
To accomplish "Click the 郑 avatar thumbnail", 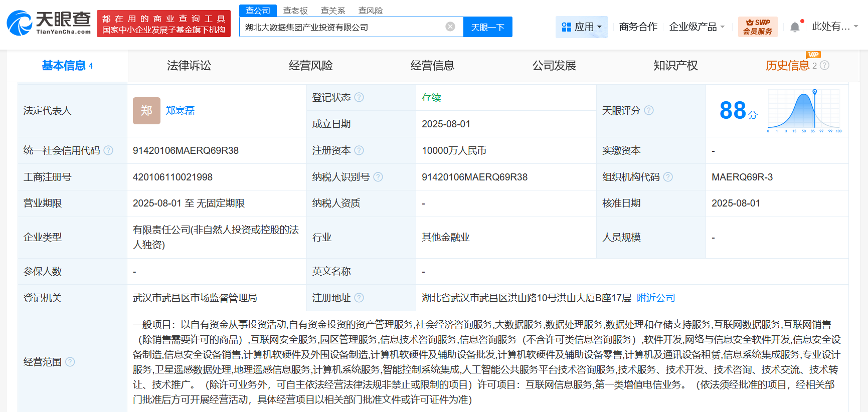I will coord(146,111).
